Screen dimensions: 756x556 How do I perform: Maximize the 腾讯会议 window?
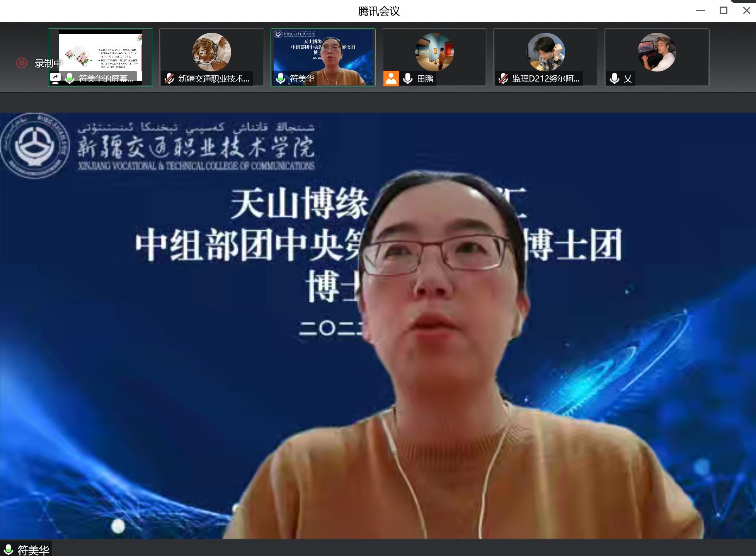724,11
